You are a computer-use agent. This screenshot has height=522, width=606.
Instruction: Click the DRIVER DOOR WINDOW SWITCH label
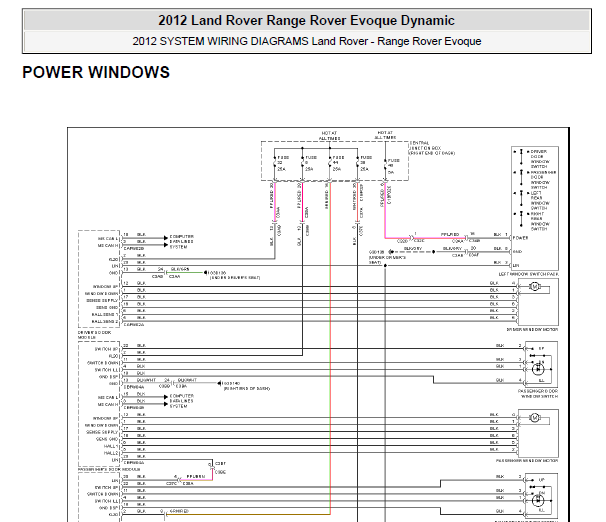point(539,159)
